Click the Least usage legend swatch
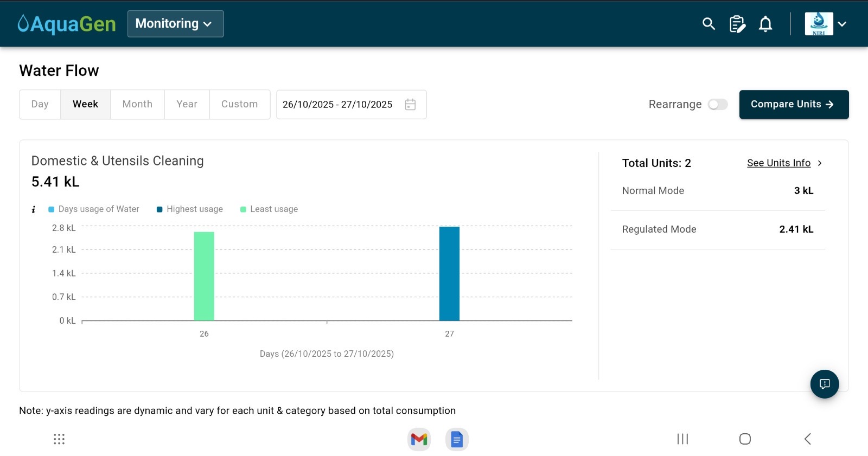This screenshot has width=868, height=456. [244, 209]
